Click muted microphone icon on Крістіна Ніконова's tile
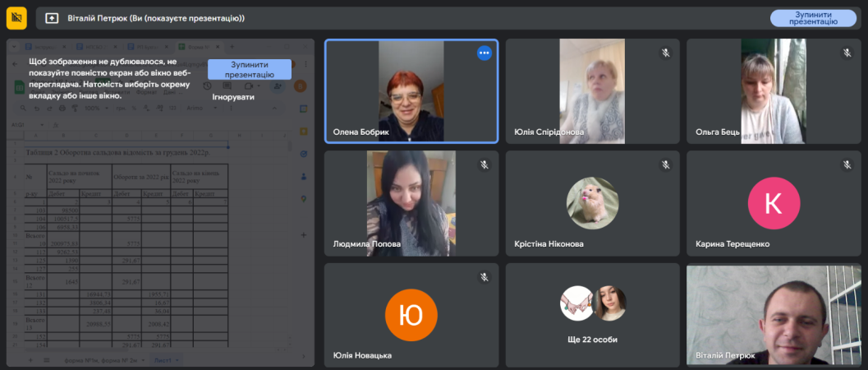This screenshot has width=868, height=370. [x=666, y=165]
